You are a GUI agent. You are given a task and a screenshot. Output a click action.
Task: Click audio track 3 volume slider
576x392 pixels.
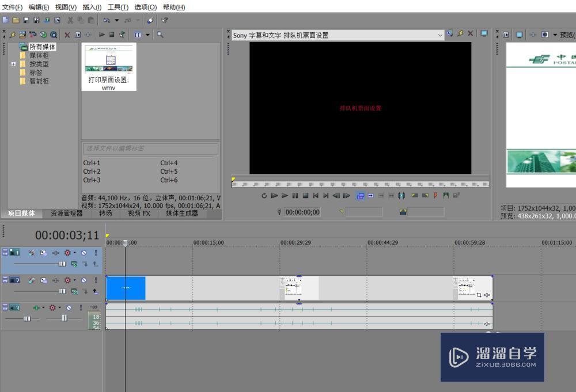(x=27, y=318)
